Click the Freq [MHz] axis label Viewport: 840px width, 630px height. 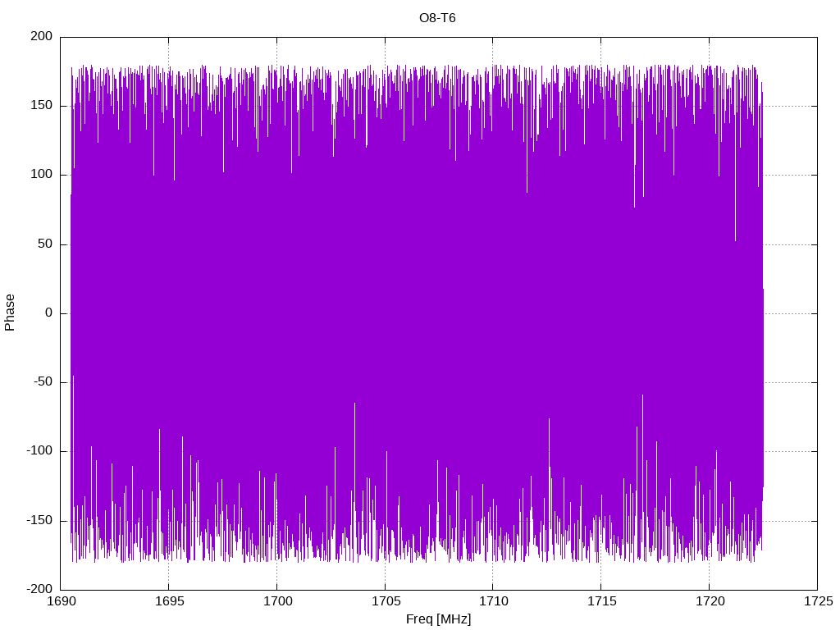438,619
